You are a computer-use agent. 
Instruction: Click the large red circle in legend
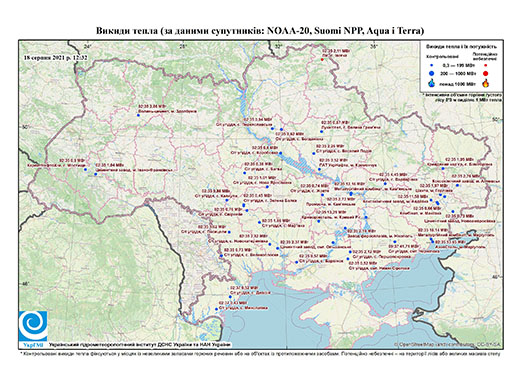click(x=486, y=73)
